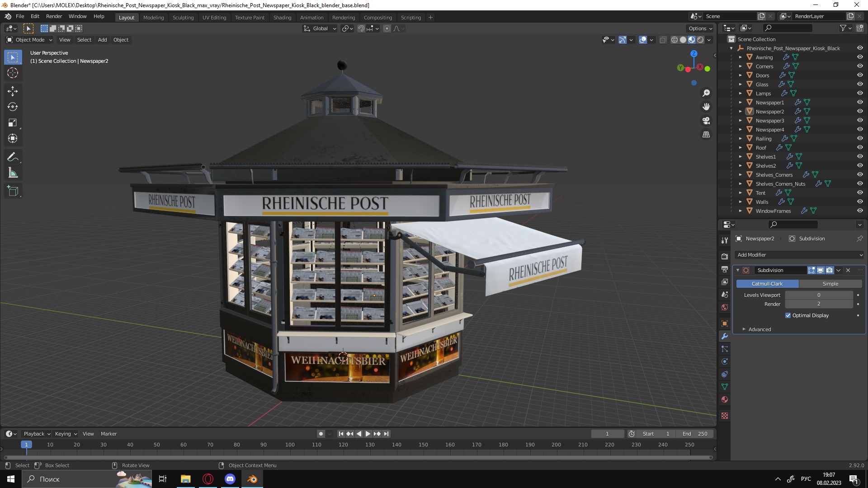Expand the Advanced modifier section

759,329
